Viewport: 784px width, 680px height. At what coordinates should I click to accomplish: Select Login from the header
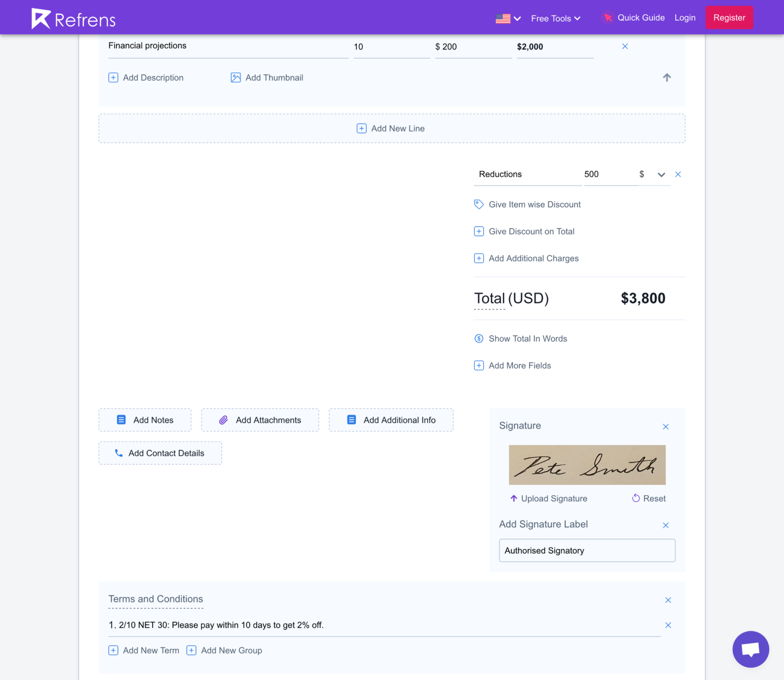(x=685, y=17)
